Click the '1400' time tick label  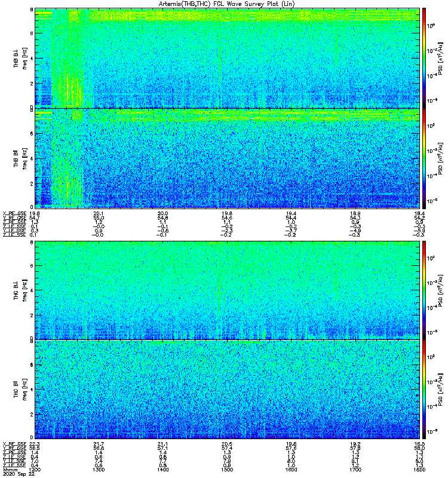162,470
